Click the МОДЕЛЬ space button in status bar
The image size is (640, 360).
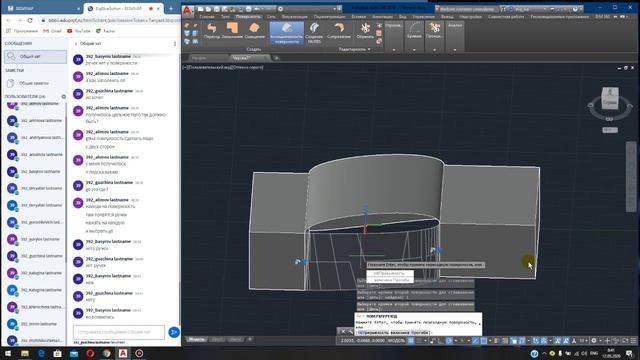pos(396,340)
